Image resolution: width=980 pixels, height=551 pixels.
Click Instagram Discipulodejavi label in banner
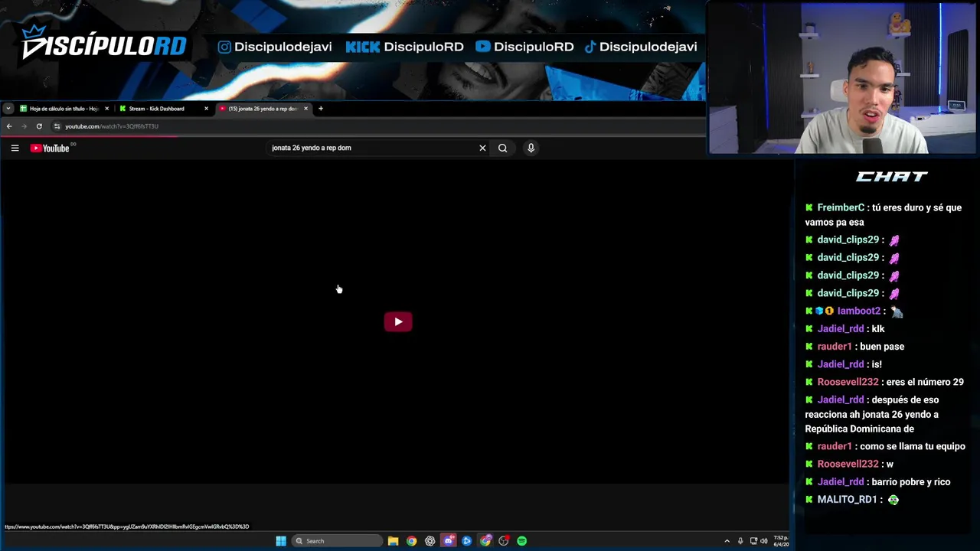pos(275,47)
